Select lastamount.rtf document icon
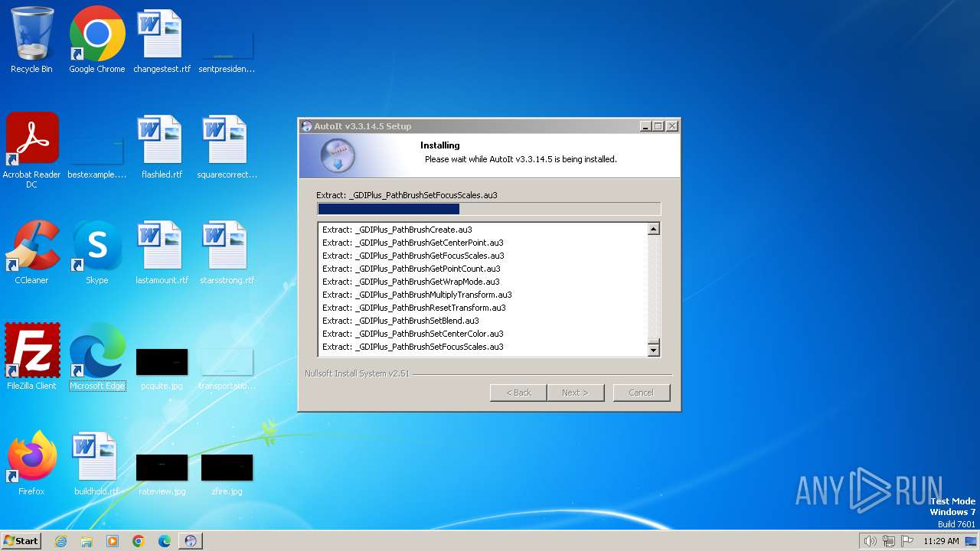Image resolution: width=980 pixels, height=551 pixels. coord(162,251)
